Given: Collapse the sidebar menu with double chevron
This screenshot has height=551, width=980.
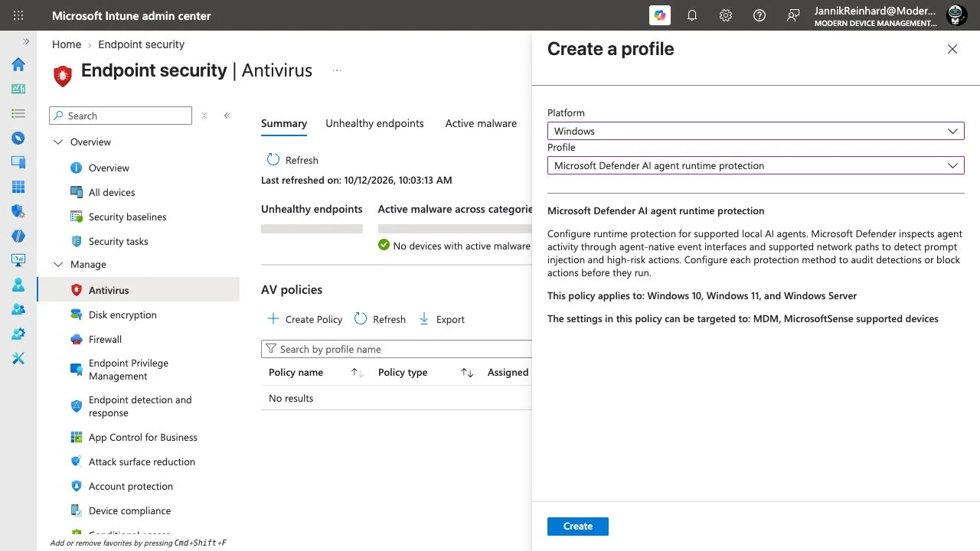Looking at the screenshot, I should click(227, 116).
